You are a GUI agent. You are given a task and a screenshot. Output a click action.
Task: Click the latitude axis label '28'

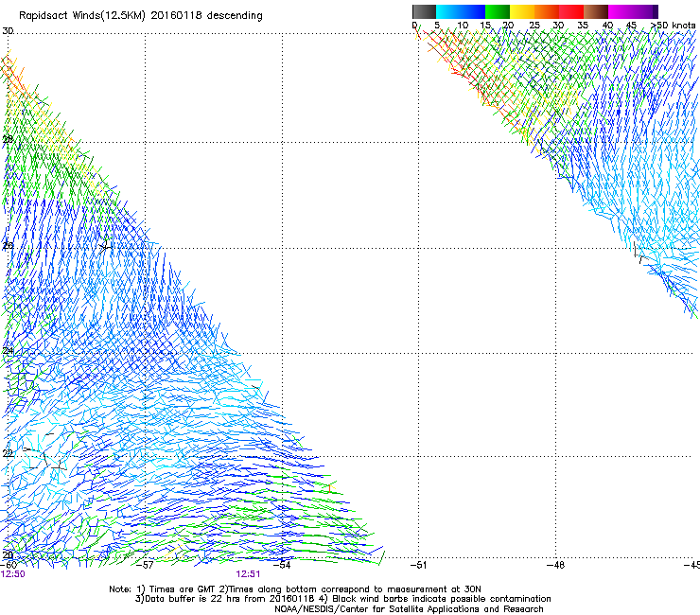tap(8, 140)
